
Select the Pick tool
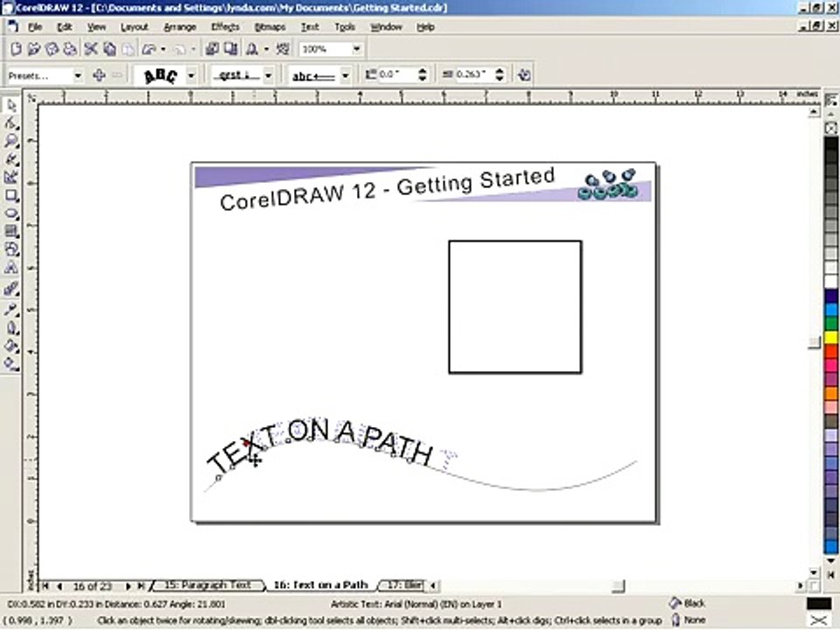pos(11,106)
